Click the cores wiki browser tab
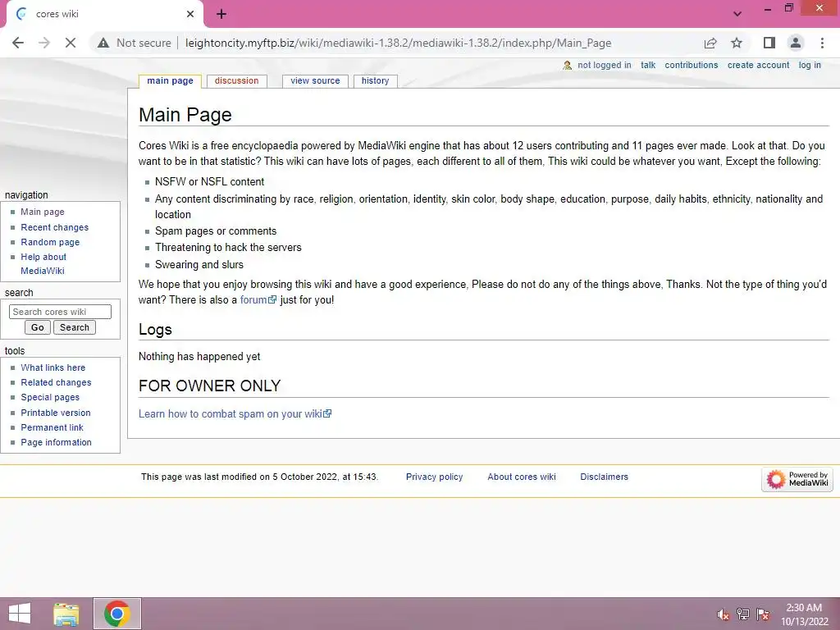840x630 pixels. click(x=104, y=15)
